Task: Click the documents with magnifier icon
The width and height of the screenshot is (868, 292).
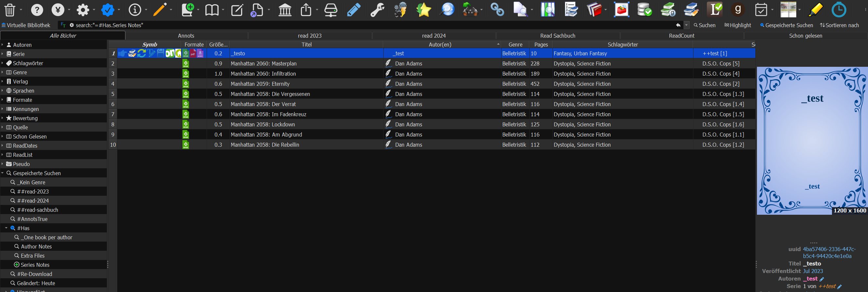Action: coord(520,10)
